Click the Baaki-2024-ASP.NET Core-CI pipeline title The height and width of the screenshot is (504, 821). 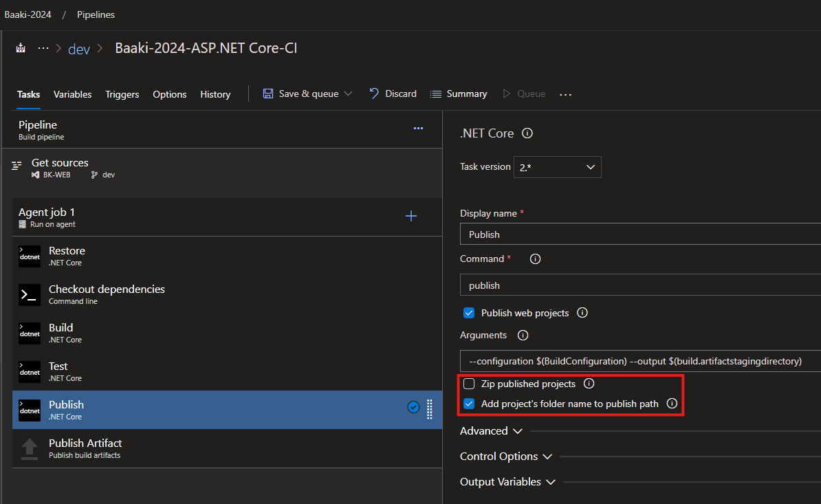click(206, 48)
